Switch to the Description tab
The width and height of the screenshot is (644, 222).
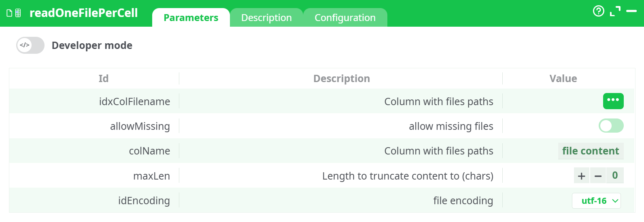click(x=266, y=18)
